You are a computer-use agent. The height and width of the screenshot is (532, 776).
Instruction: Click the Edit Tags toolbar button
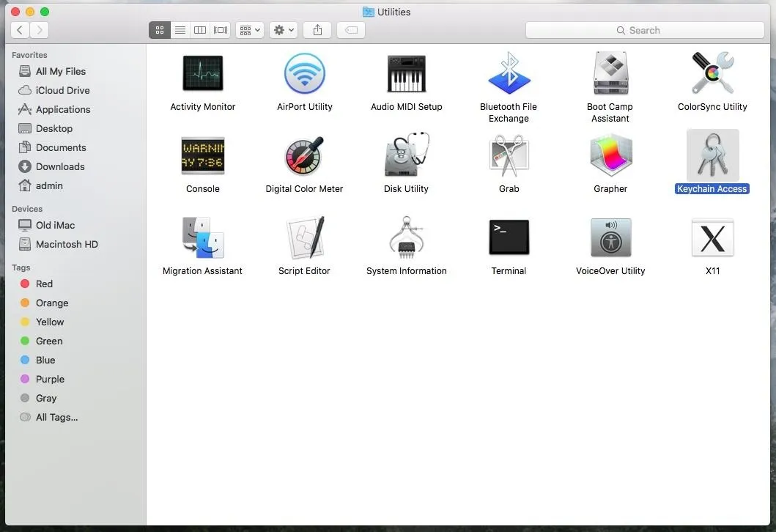click(351, 30)
